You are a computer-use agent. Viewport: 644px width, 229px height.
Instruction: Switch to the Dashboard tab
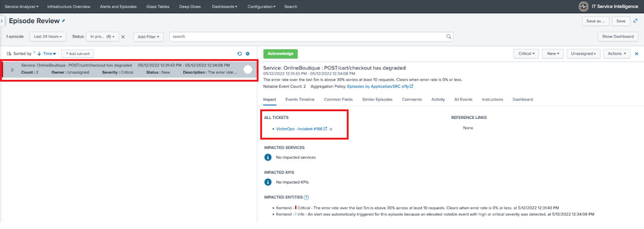pos(522,100)
